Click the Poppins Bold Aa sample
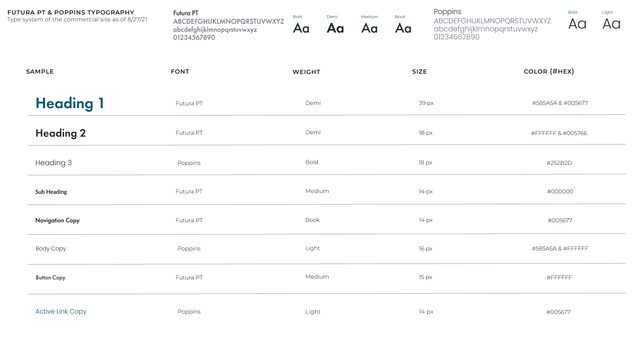This screenshot has width=644, height=359. tap(577, 24)
